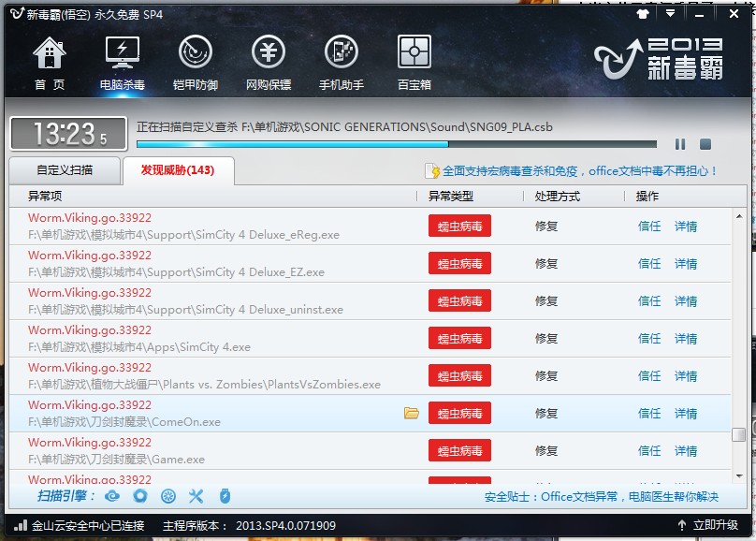This screenshot has width=756, height=541.
Task: Trust the SimCity 4.exe item
Action: click(649, 339)
